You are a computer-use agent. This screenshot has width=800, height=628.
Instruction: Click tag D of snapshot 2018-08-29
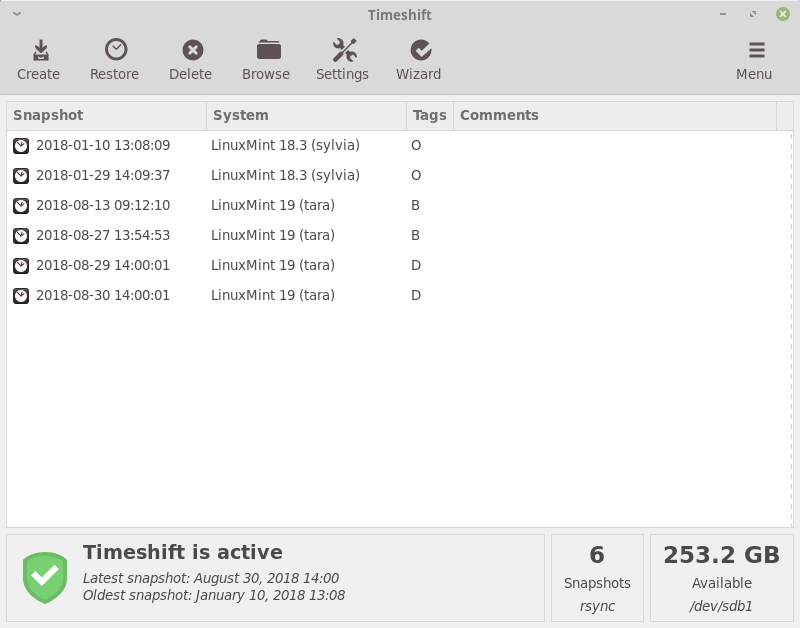tap(416, 265)
